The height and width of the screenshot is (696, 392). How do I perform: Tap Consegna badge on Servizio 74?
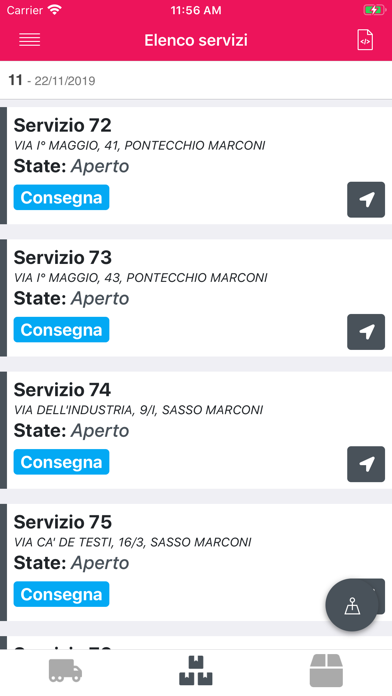click(61, 462)
